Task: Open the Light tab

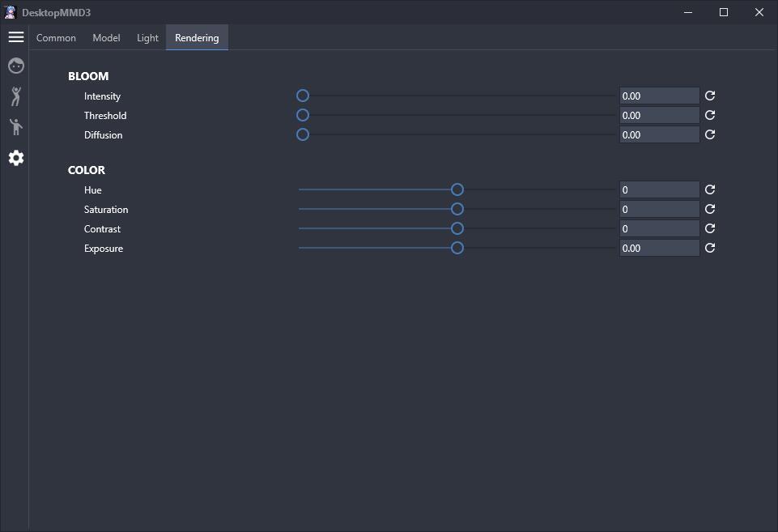Action: point(147,38)
